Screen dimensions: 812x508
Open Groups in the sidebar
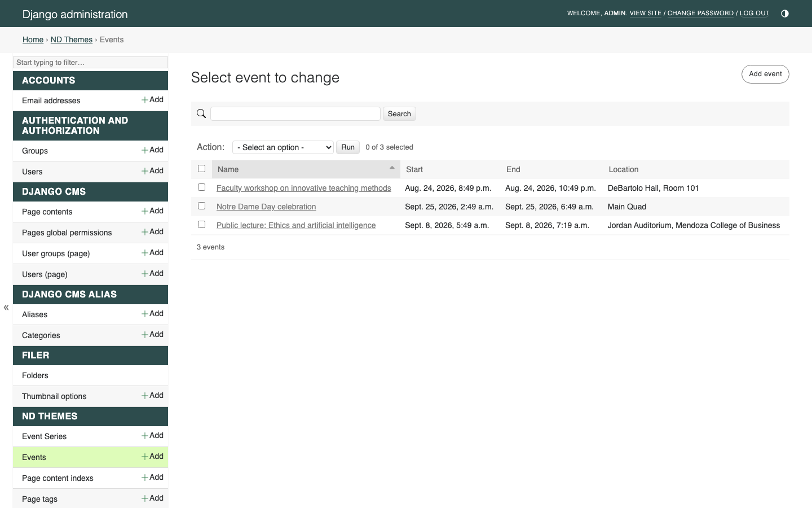pos(35,151)
